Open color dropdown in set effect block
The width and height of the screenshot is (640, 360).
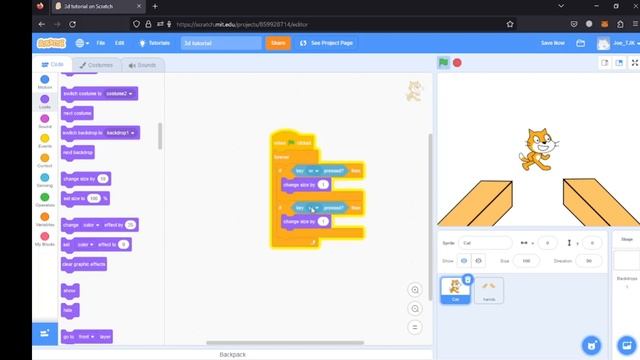pos(85,244)
